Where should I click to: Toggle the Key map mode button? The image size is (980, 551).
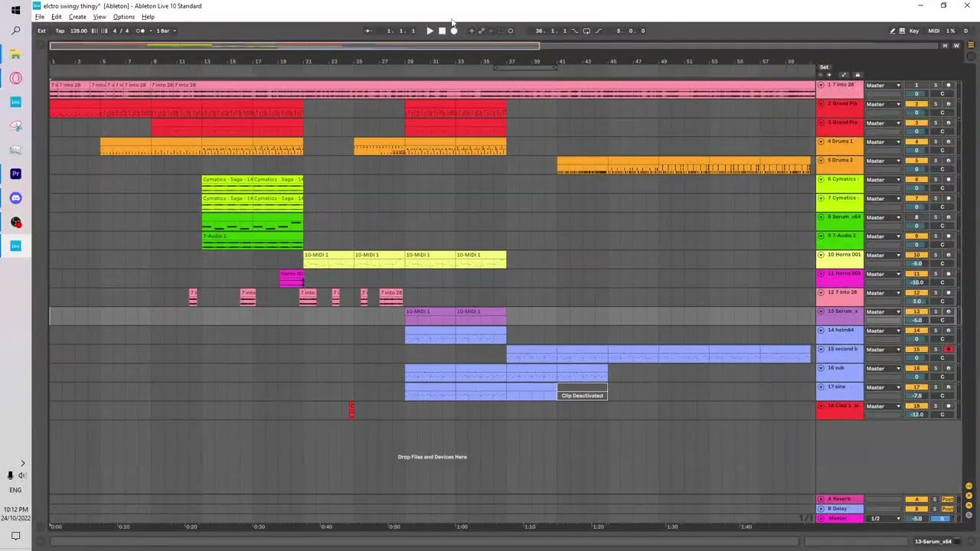click(x=914, y=31)
